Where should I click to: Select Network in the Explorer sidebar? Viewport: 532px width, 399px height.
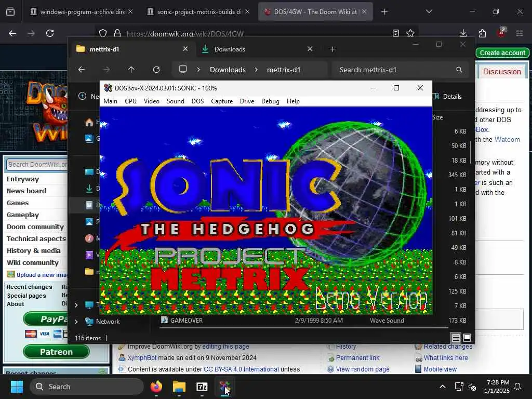coord(108,321)
